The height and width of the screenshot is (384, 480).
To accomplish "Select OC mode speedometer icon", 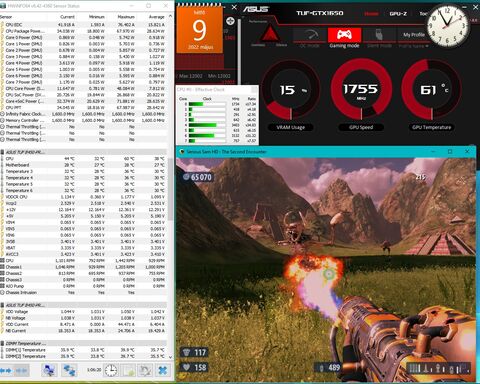I will point(310,35).
